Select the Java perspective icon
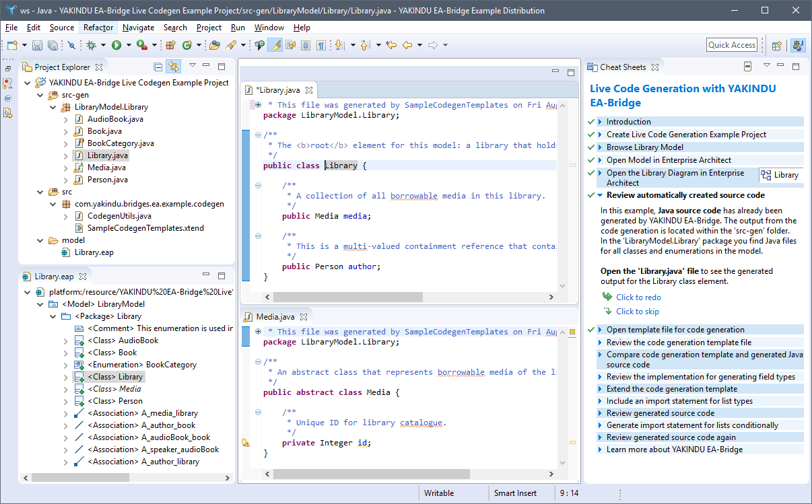This screenshot has height=504, width=812. (798, 45)
